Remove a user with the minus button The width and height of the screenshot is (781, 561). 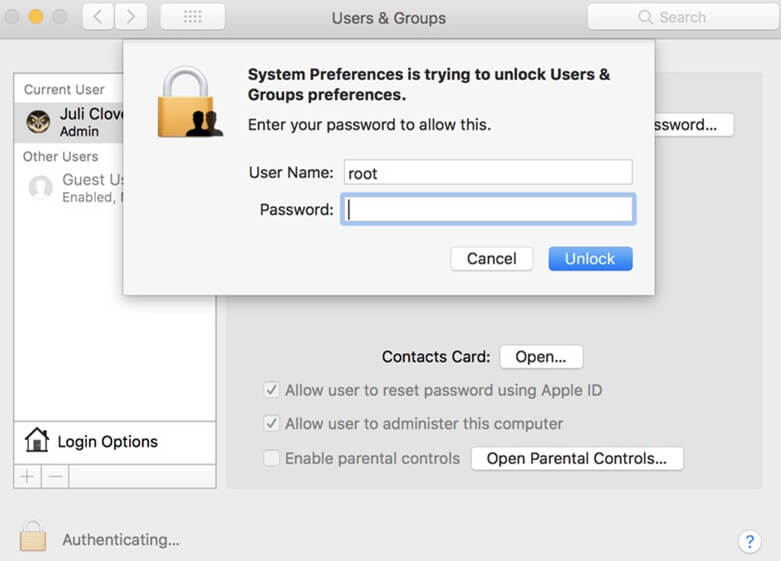point(55,477)
